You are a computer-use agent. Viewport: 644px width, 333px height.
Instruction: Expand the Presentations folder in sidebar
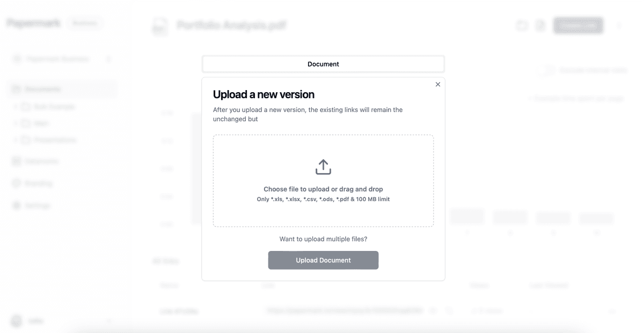tap(15, 140)
